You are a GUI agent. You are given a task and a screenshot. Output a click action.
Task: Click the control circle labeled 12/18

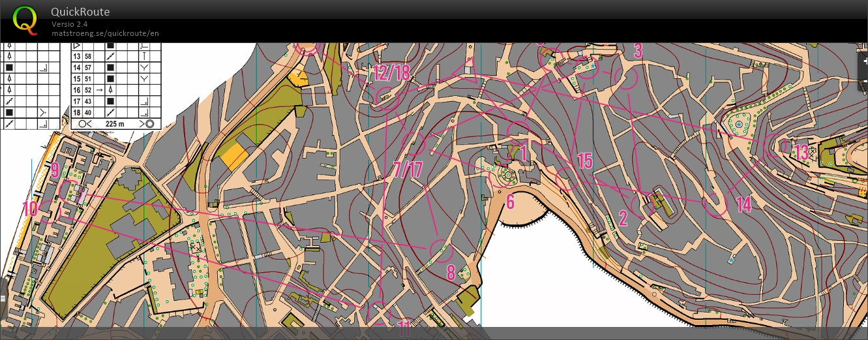point(387,97)
